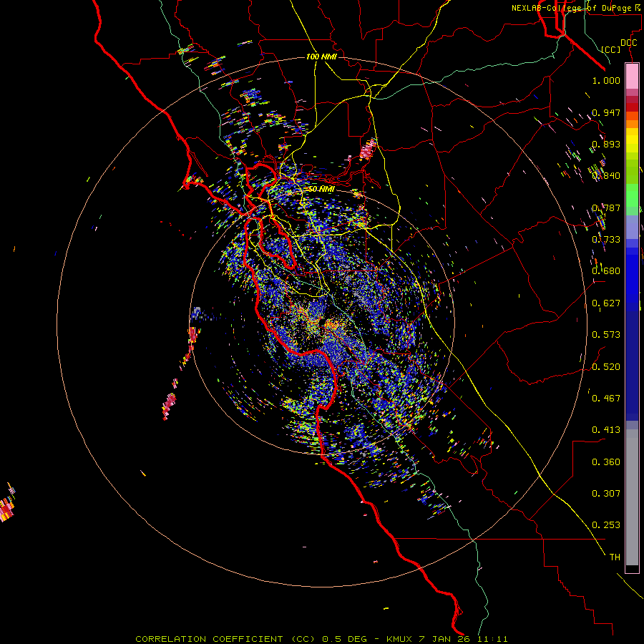Select the 0.840 scale value
This screenshot has height=644, width=644.
[606, 176]
